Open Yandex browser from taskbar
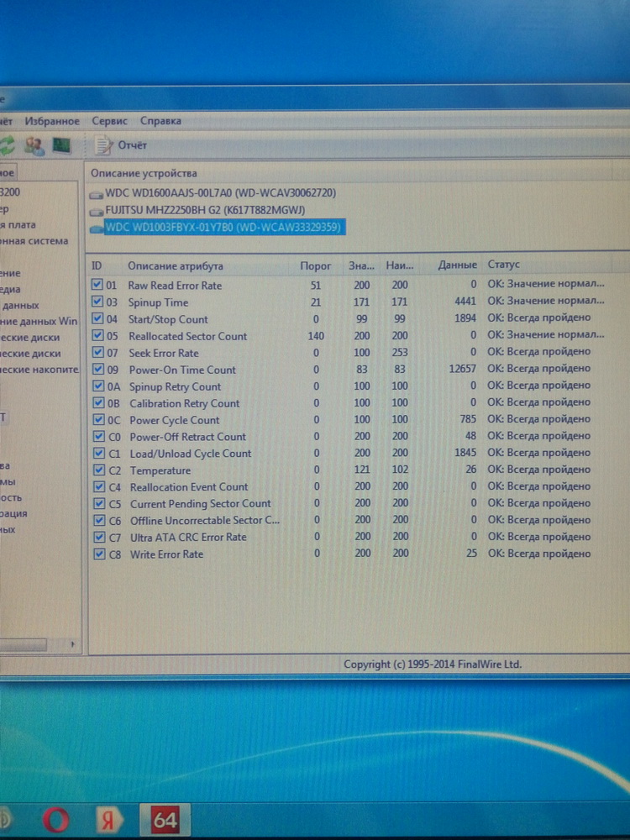630x840 pixels. tap(109, 821)
